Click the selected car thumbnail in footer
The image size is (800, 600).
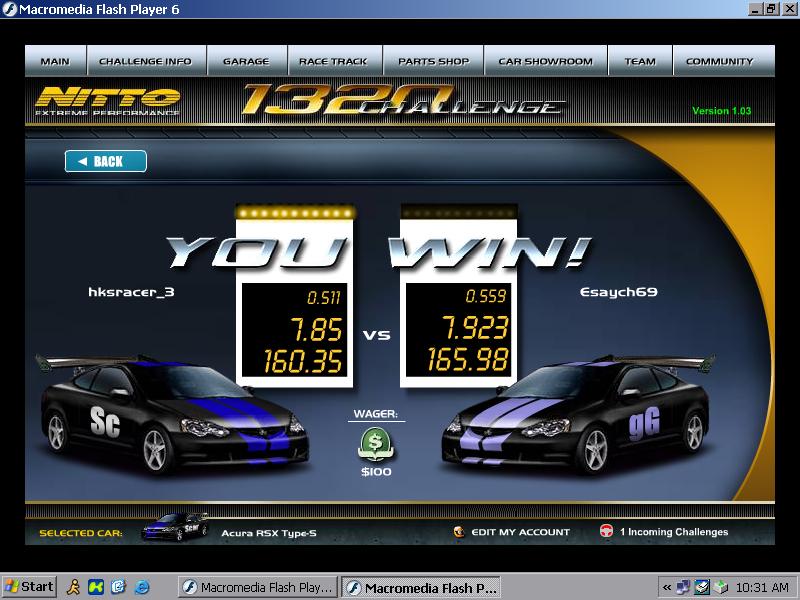(175, 527)
